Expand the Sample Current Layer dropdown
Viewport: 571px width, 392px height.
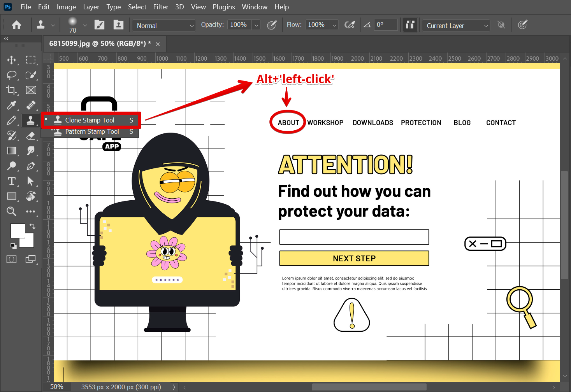pyautogui.click(x=456, y=26)
